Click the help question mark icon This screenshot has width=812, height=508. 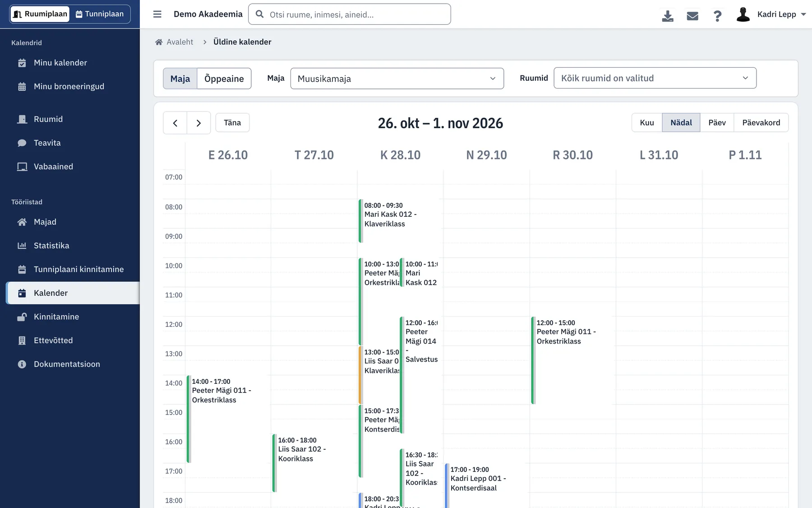[x=717, y=16]
